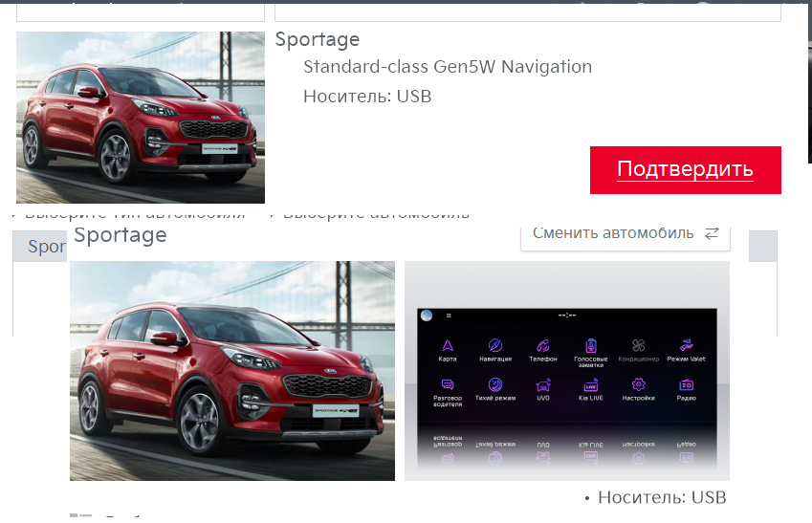The width and height of the screenshot is (812, 523).
Task: Open the Разговор водителя chat icon
Action: [448, 384]
